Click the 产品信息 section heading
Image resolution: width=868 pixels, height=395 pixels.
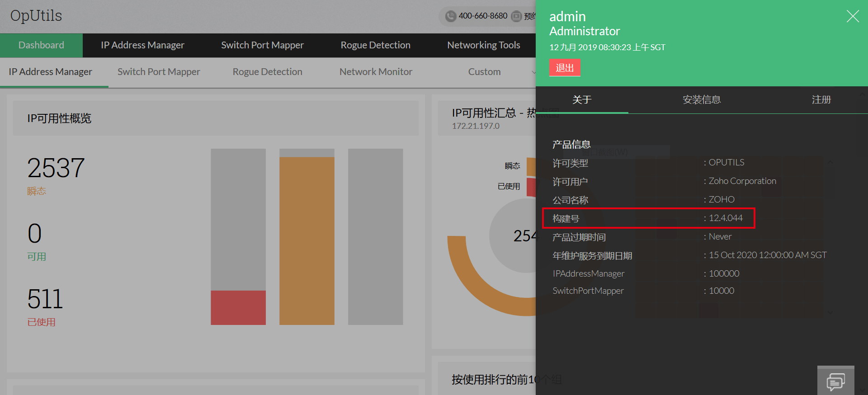[571, 145]
